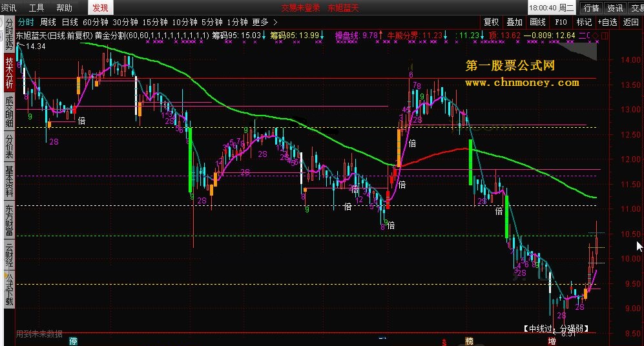644x346 pixels.
Task: Add stock via +自选
Action: tap(608, 22)
